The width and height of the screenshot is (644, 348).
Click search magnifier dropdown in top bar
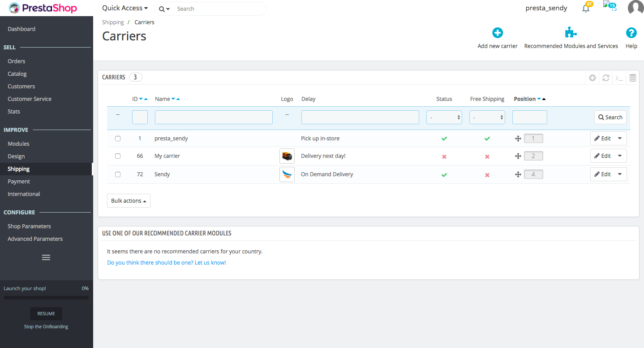coord(164,9)
